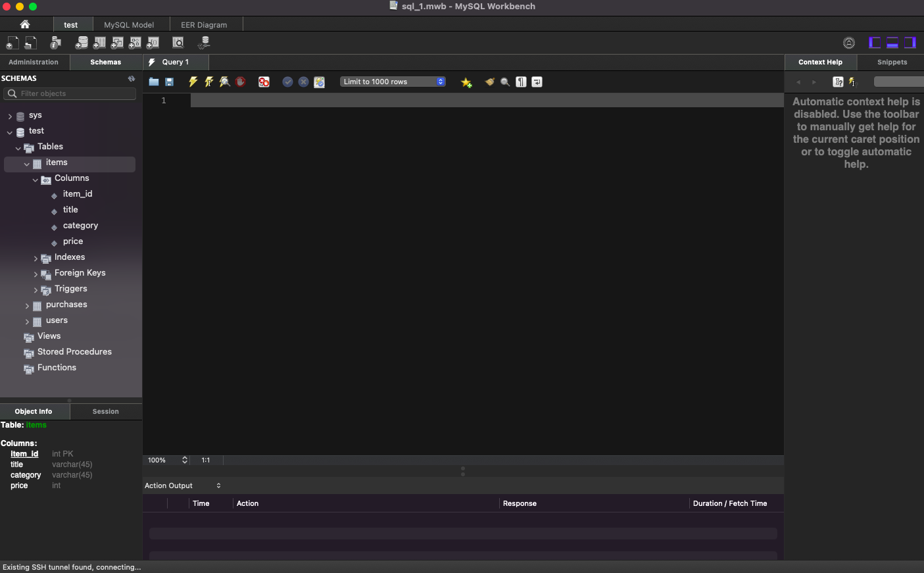Expand the Triggers folder
This screenshot has height=573, width=924.
point(36,290)
